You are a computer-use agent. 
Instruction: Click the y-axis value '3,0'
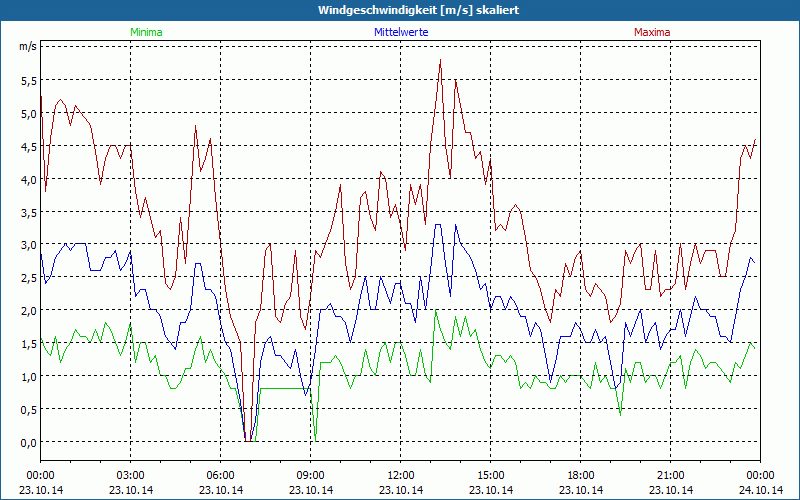click(x=28, y=245)
